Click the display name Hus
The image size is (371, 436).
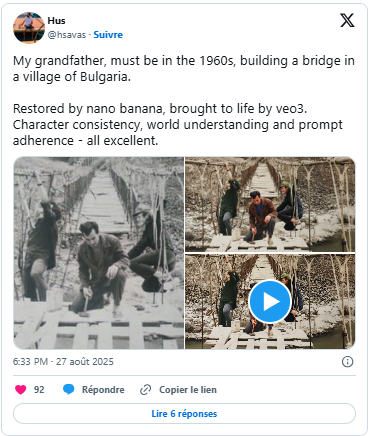56,21
